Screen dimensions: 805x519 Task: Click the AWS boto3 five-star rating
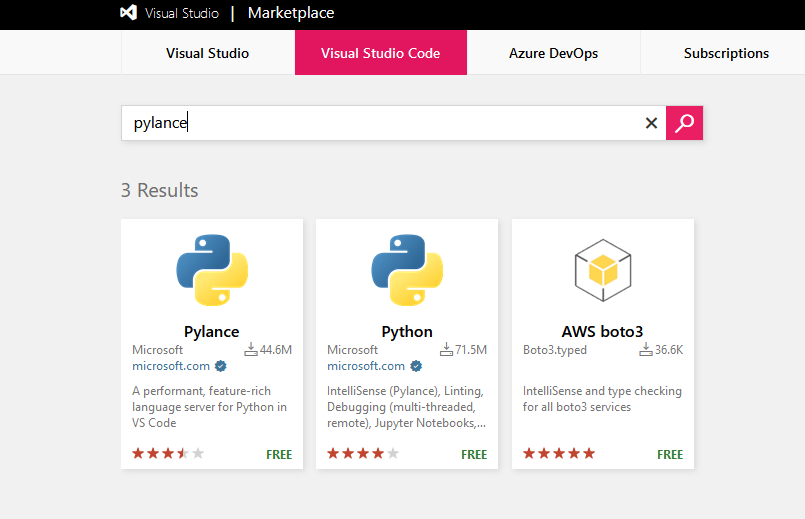pos(559,453)
